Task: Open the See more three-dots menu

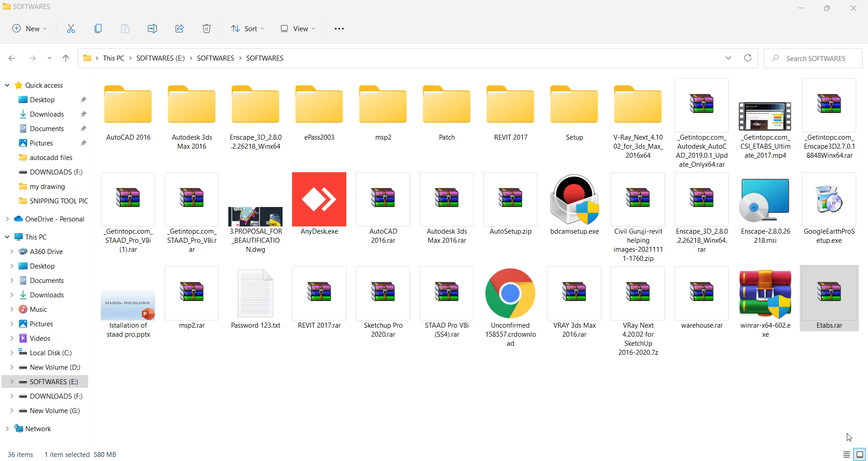Action: pos(339,28)
